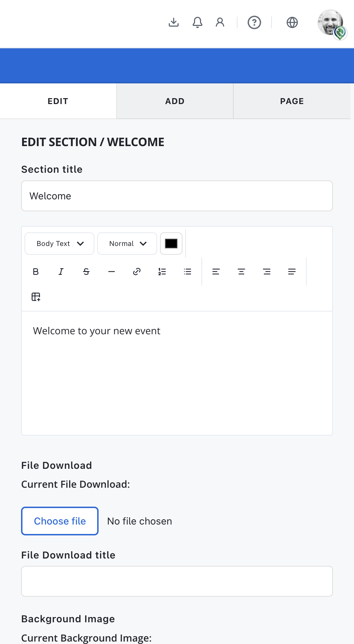
Task: Switch to the ADD tab
Action: [175, 101]
